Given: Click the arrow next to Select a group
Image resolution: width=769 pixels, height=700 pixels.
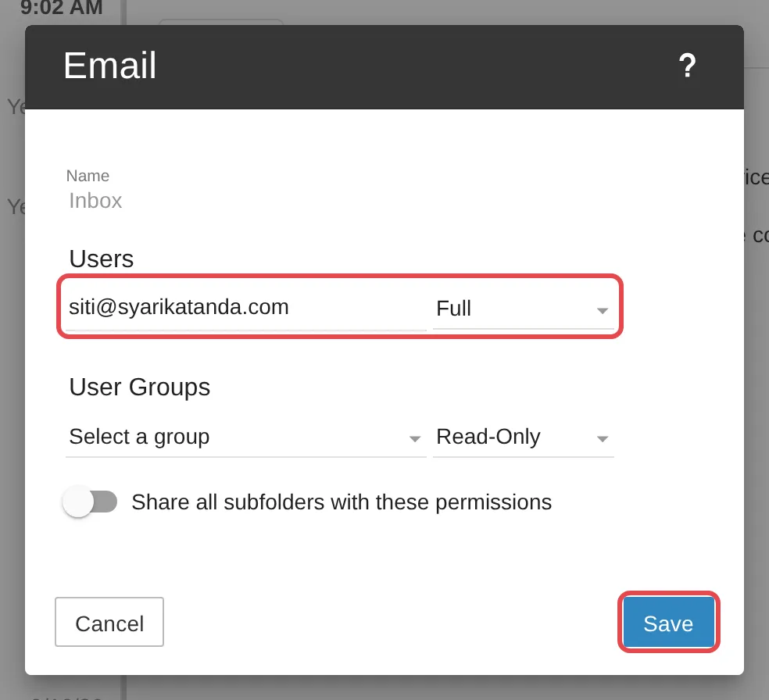Looking at the screenshot, I should (415, 439).
